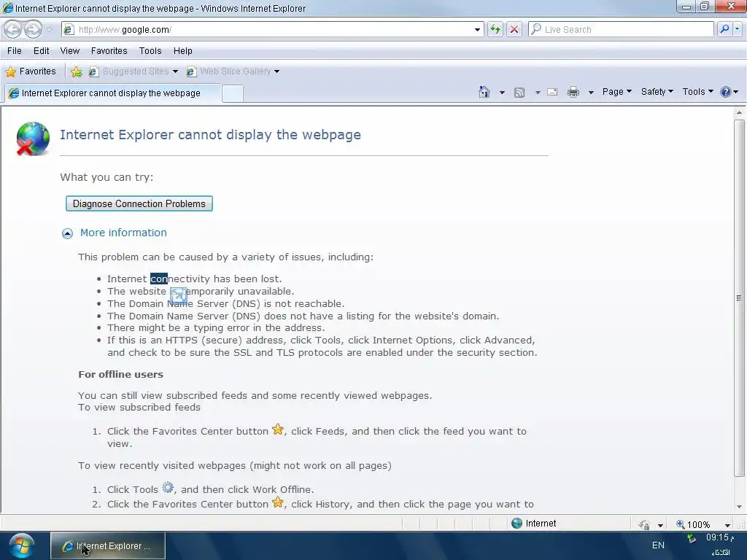Screen dimensions: 747x560
Task: Expand the Suggested Sites dropdown arrow
Action: tap(175, 72)
